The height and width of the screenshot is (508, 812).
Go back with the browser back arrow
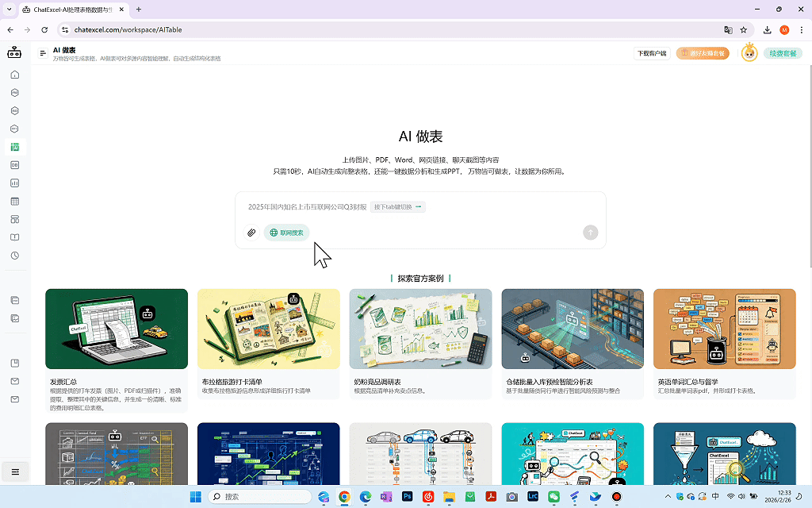(x=10, y=29)
